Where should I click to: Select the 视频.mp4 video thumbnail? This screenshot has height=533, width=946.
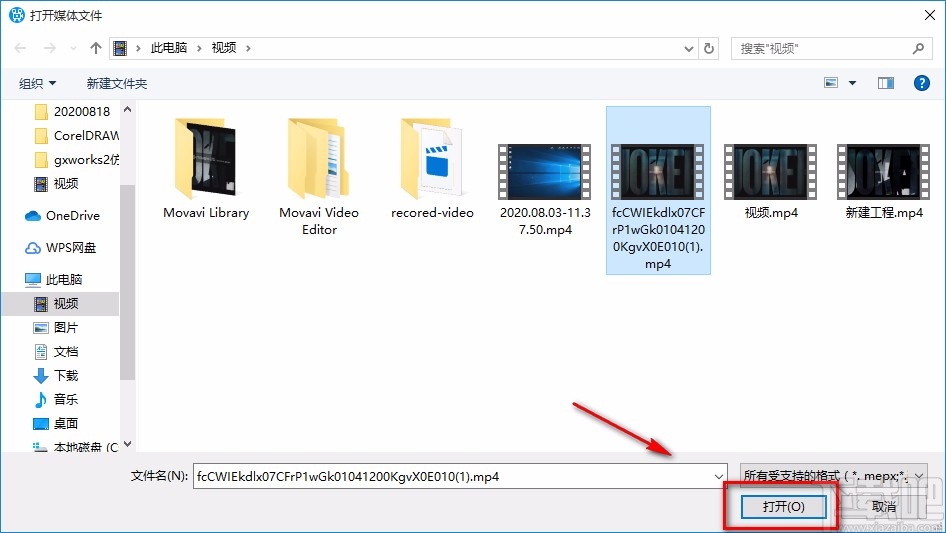(770, 182)
